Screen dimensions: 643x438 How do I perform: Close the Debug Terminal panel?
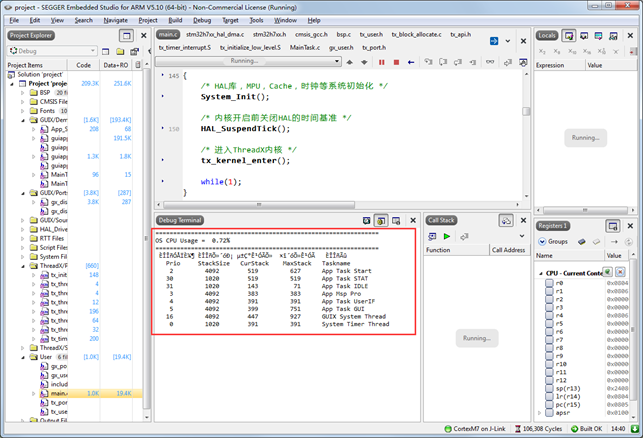(411, 220)
